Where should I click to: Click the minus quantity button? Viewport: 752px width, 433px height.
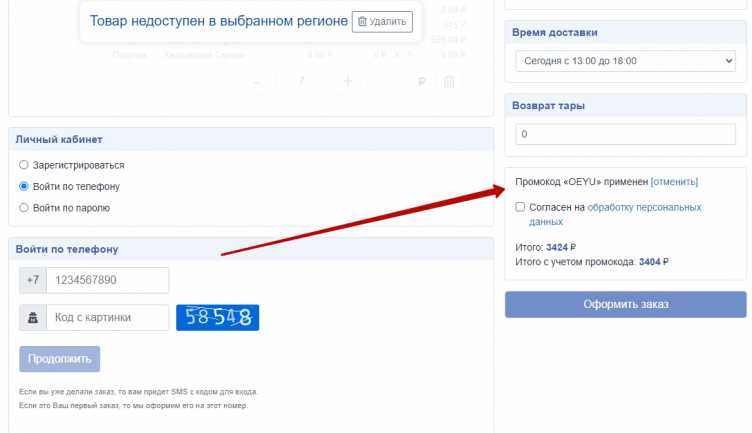pyautogui.click(x=257, y=82)
